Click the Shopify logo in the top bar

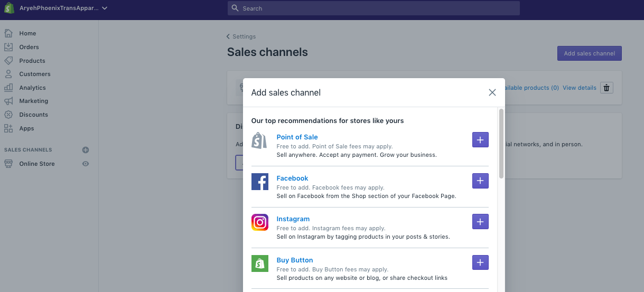[x=9, y=8]
